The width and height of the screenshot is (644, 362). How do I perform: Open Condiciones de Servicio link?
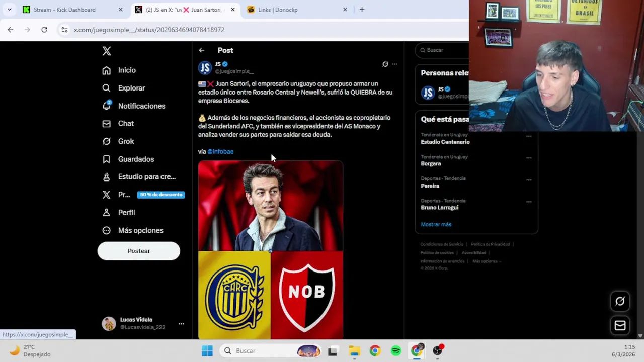click(x=442, y=244)
